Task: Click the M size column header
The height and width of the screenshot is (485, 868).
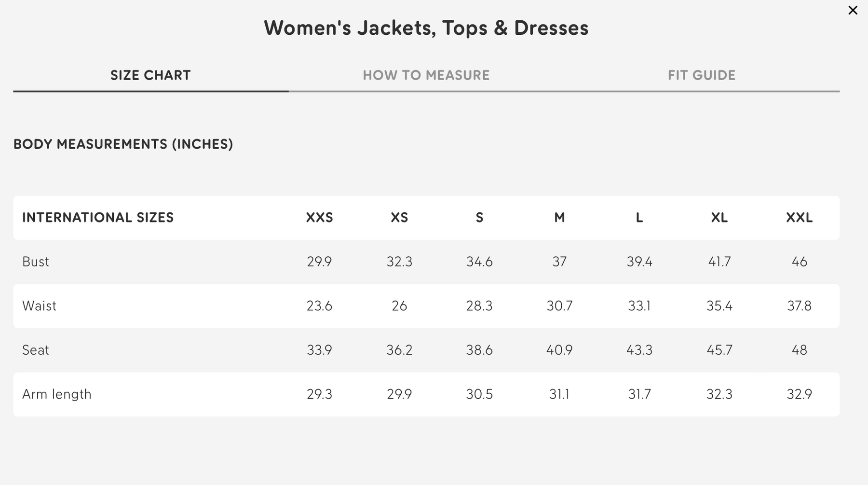Action: point(559,218)
